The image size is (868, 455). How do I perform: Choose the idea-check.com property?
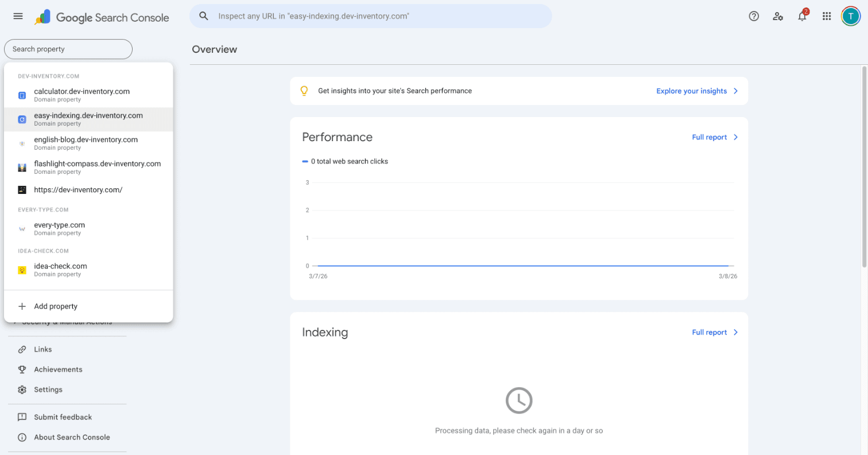(x=60, y=270)
